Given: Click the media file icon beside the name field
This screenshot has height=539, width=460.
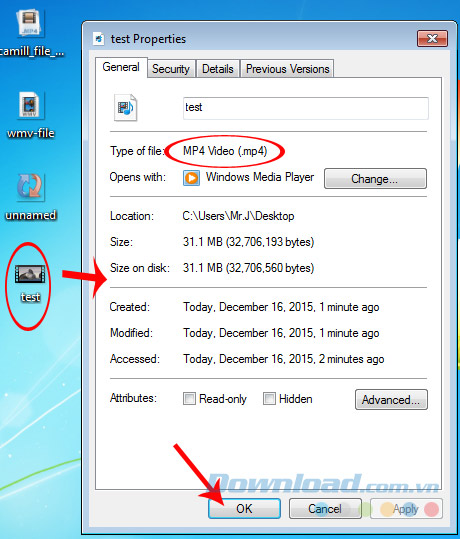Looking at the screenshot, I should (x=125, y=108).
